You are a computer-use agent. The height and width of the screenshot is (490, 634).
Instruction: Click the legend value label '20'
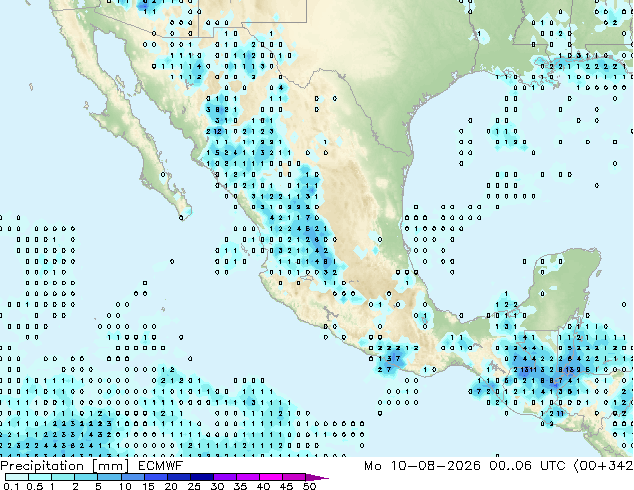click(171, 486)
